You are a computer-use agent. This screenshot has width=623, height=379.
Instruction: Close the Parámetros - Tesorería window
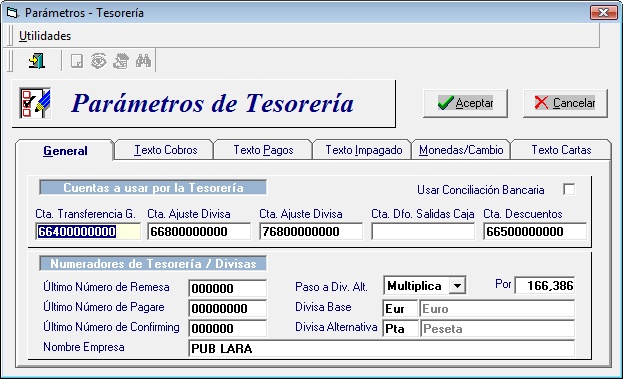603,13
